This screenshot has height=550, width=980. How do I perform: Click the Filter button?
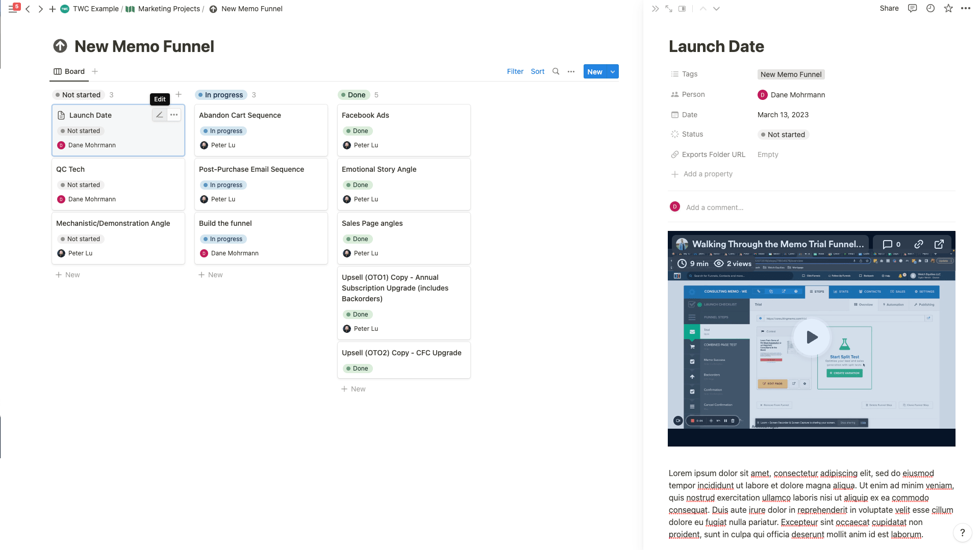coord(515,71)
